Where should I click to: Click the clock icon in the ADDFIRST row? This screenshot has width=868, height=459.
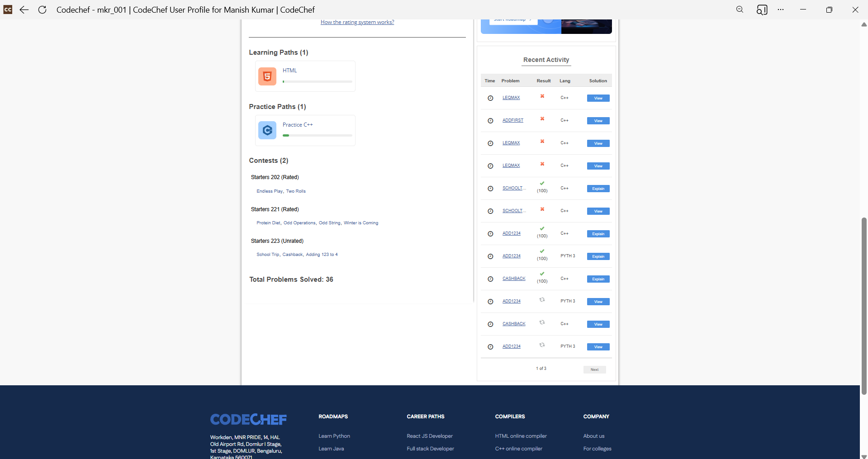pyautogui.click(x=490, y=121)
